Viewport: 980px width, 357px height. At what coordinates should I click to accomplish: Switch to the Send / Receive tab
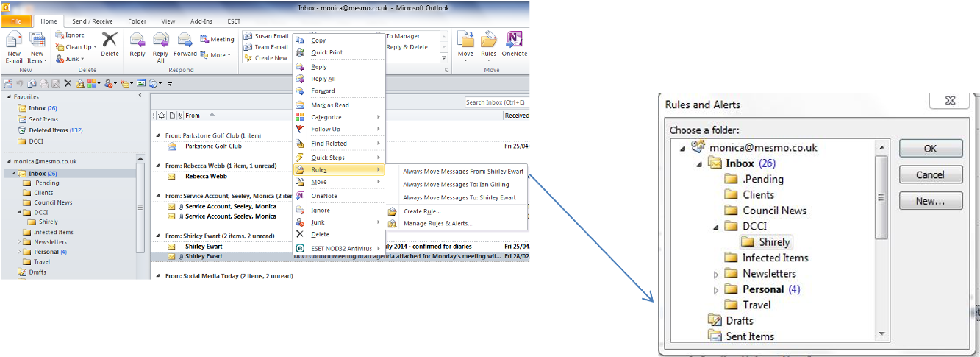click(93, 22)
